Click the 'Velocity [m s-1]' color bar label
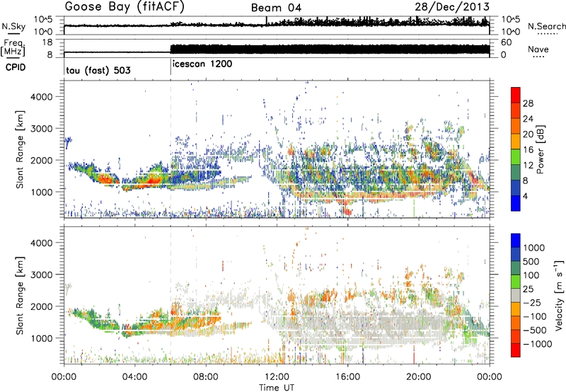The width and height of the screenshot is (566, 392). (559, 295)
